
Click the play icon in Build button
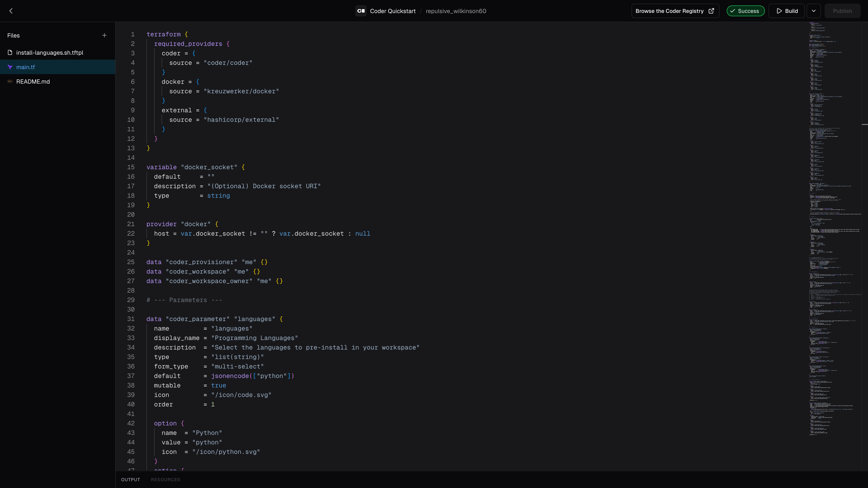tap(779, 11)
